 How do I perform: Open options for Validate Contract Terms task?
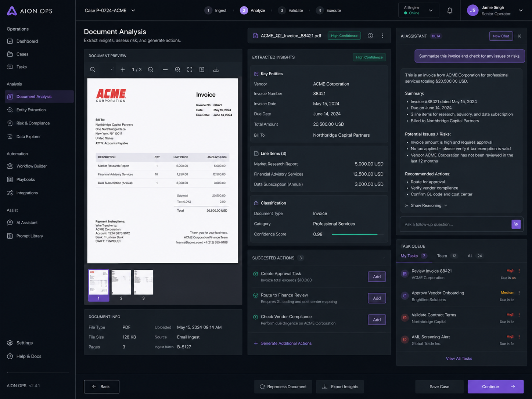(519, 314)
